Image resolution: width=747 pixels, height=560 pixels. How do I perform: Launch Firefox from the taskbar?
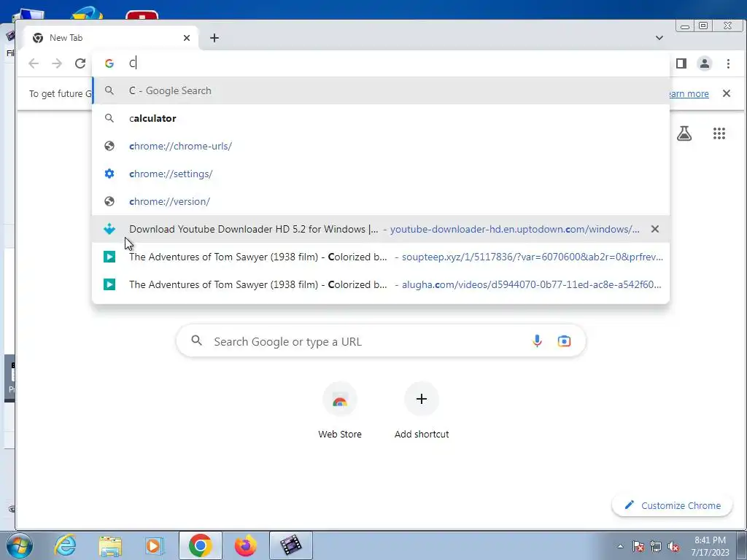(245, 545)
